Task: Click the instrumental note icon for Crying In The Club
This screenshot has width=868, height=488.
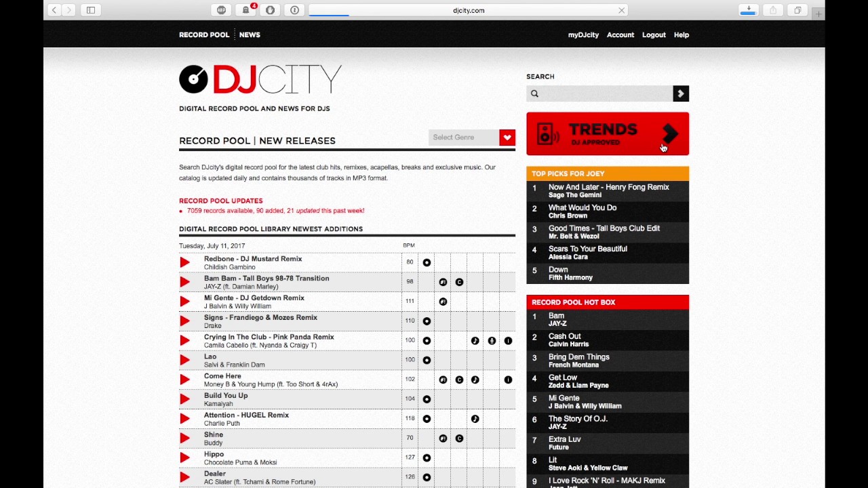Action: (475, 341)
